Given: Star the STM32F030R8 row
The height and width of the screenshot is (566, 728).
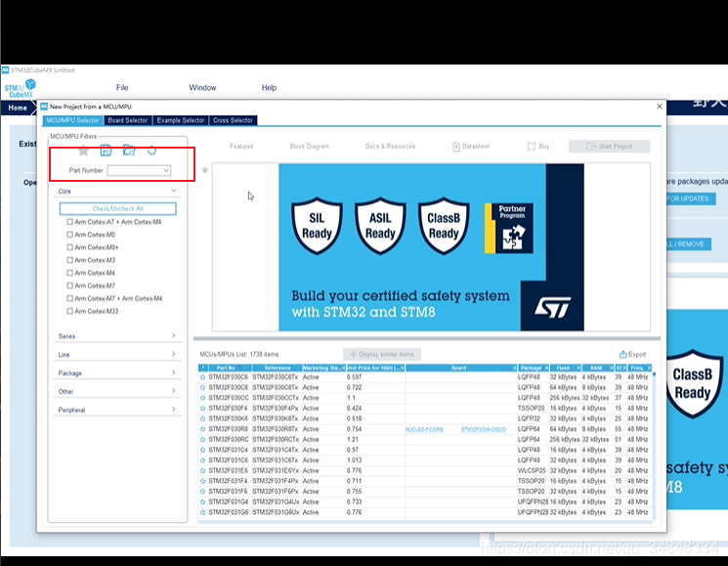Looking at the screenshot, I should click(x=202, y=429).
